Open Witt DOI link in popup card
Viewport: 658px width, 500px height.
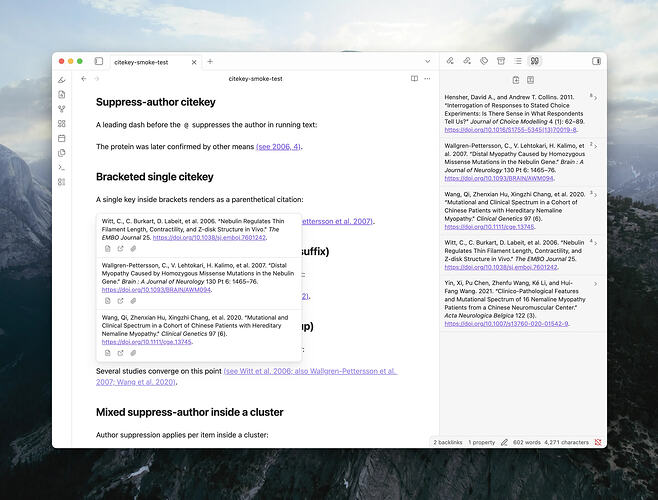209,238
